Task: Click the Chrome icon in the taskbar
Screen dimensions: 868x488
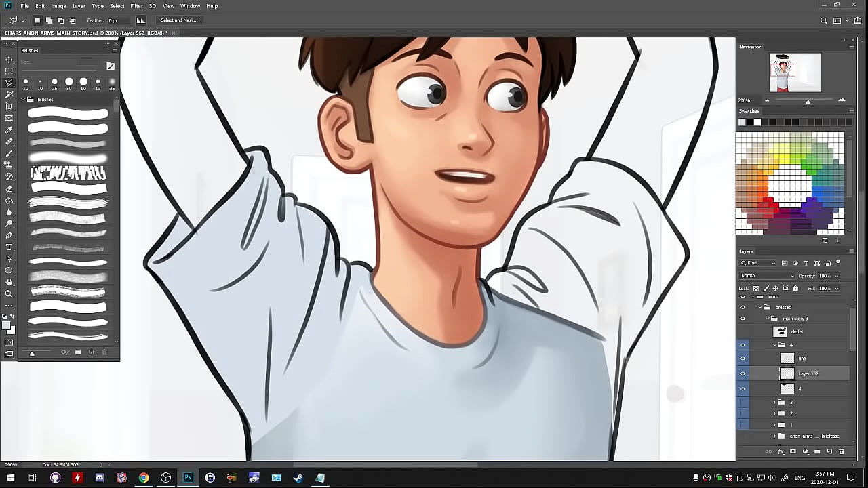Action: (144, 478)
